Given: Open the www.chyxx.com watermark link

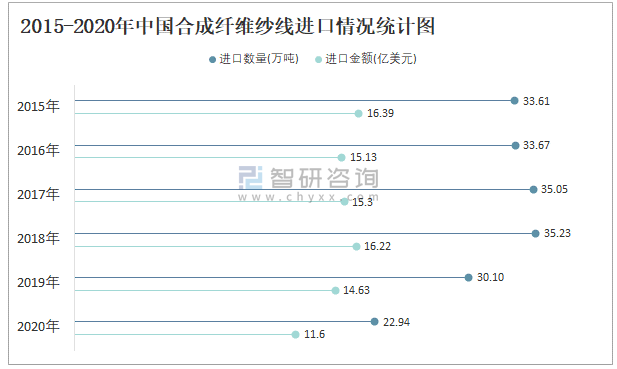Looking at the screenshot, I should tap(308, 197).
